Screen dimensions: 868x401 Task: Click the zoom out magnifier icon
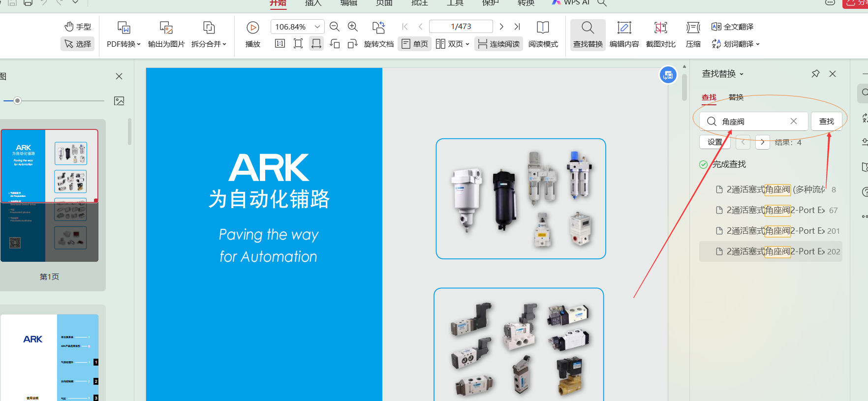click(x=335, y=27)
